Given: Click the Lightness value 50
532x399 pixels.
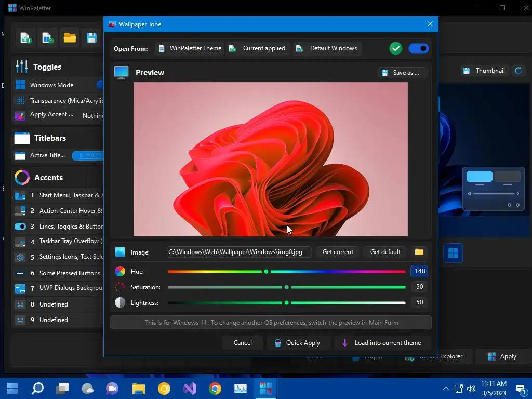Looking at the screenshot, I should [x=419, y=302].
